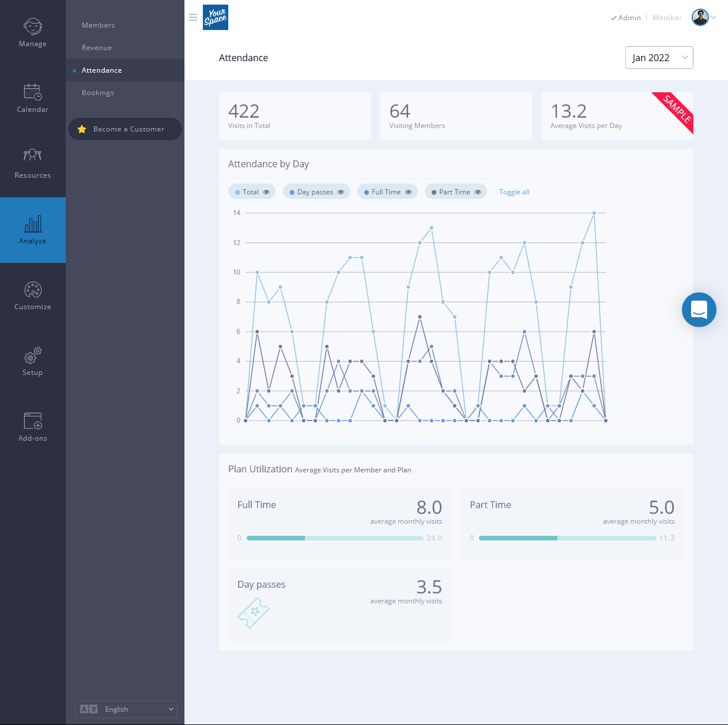Click the Your Space logo
This screenshot has height=725, width=728.
click(216, 17)
